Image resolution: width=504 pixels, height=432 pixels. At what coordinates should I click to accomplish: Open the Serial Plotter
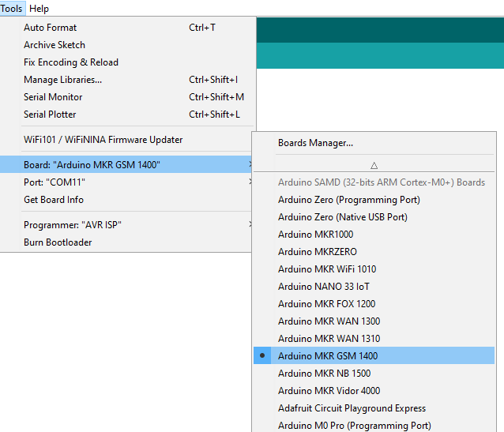pos(50,115)
